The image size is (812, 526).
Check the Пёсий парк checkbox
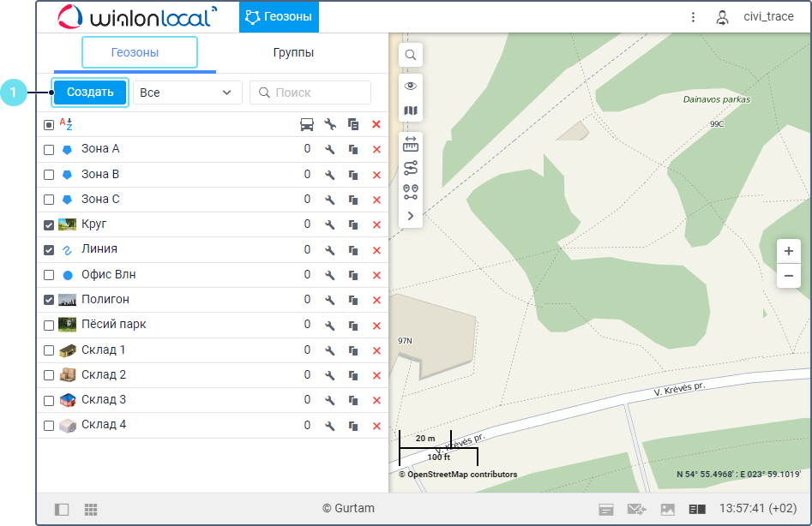[49, 326]
